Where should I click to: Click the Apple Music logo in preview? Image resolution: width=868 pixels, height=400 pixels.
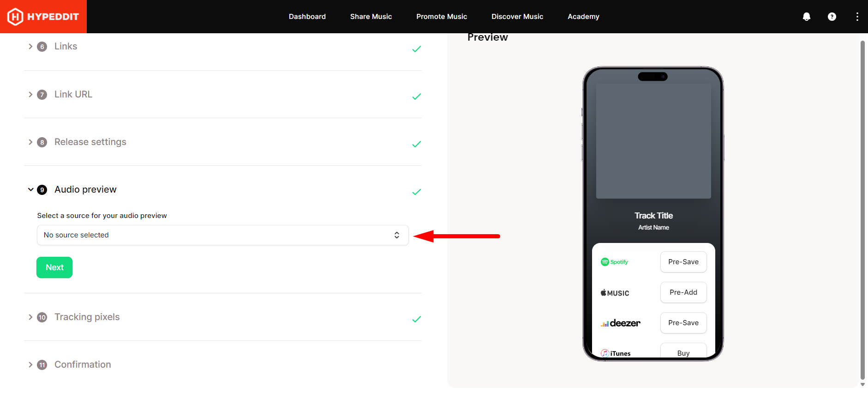(615, 293)
